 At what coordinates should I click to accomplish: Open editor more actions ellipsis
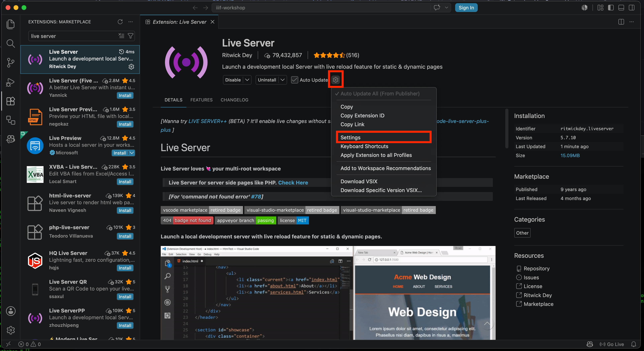[x=631, y=22]
